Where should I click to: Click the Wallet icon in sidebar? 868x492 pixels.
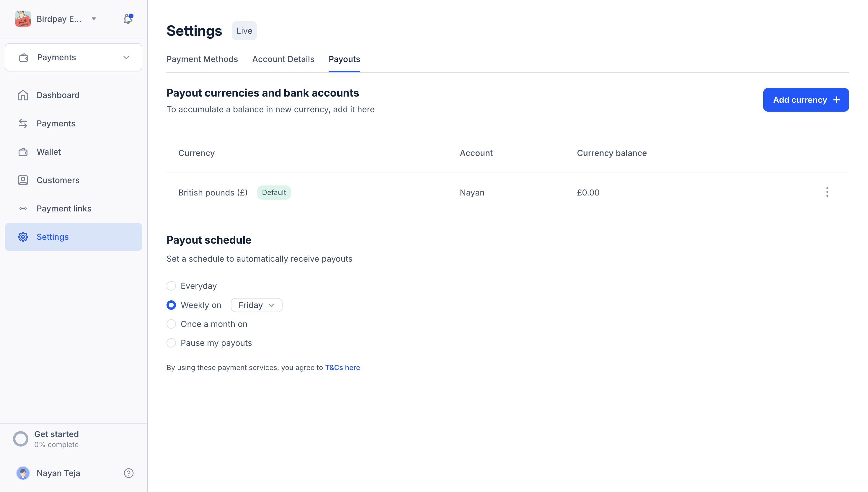(23, 152)
